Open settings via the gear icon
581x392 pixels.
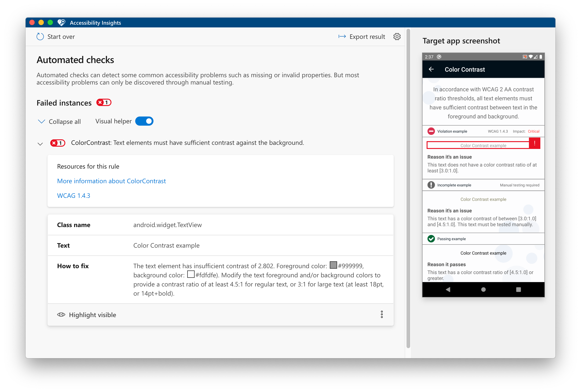click(397, 37)
